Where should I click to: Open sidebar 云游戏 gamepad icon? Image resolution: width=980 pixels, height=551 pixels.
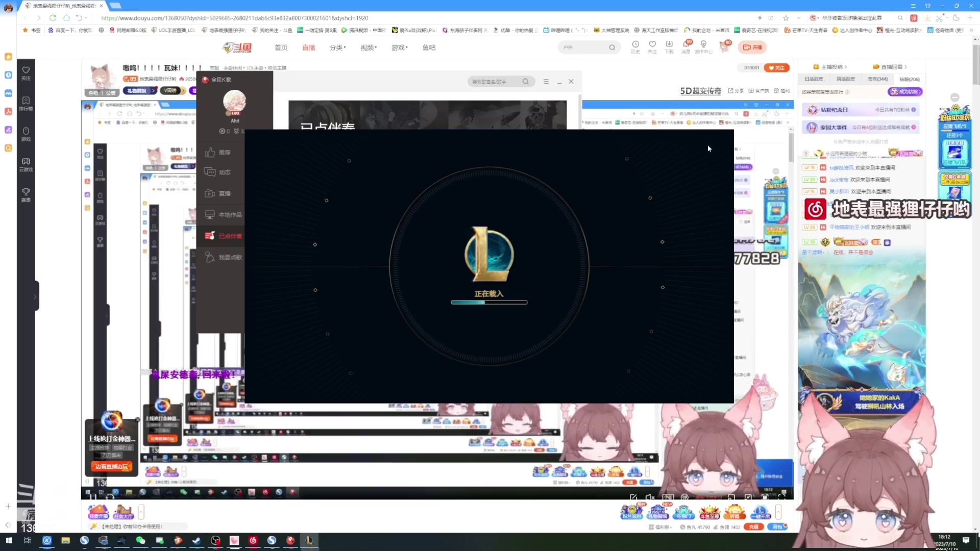26,165
